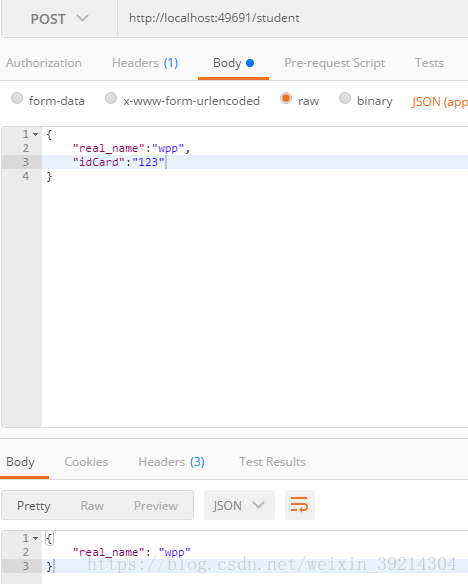The height and width of the screenshot is (584, 468).
Task: Switch response view to Preview
Action: (156, 505)
